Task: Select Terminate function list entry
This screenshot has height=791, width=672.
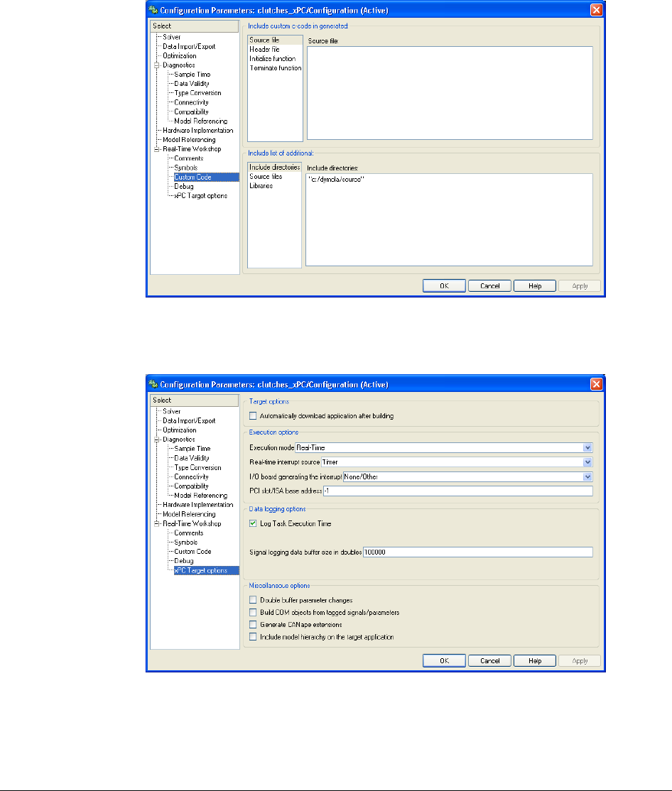Action: click(x=275, y=68)
